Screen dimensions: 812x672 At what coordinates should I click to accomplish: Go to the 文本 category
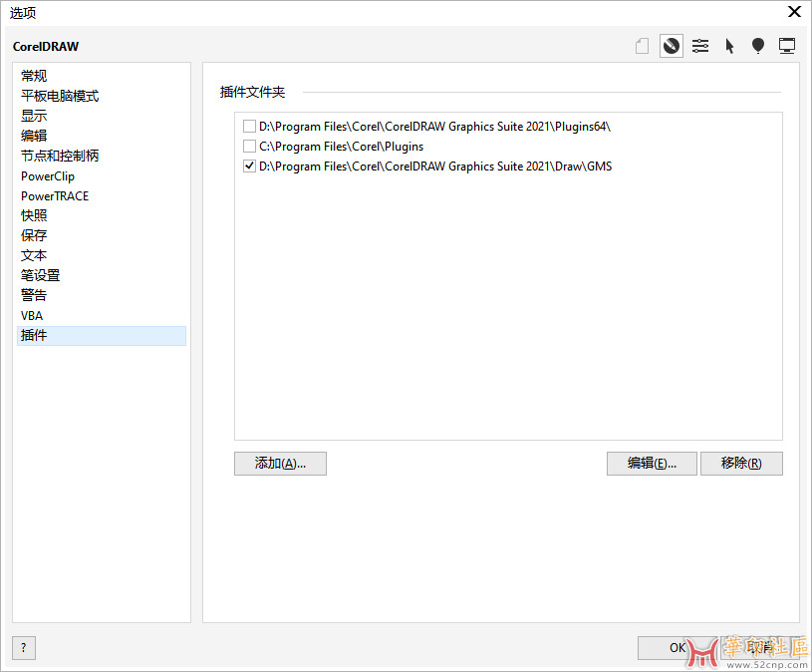coord(102,255)
